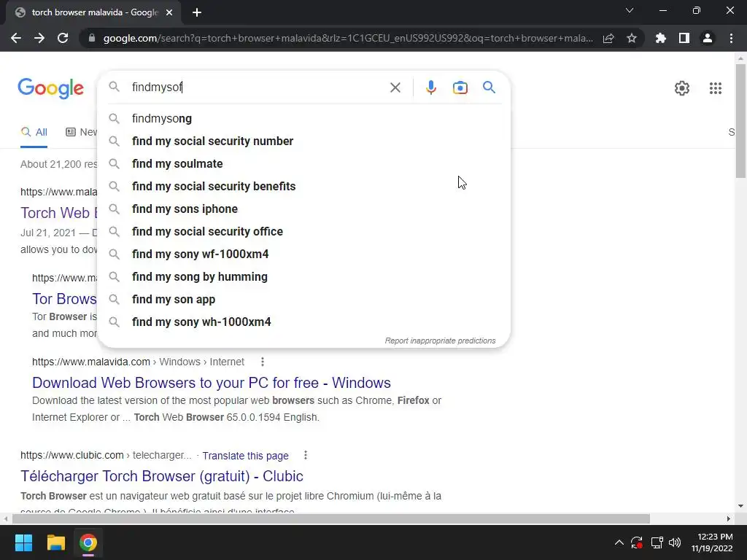Open the Chrome three-dot menu
747x560 pixels.
(731, 38)
